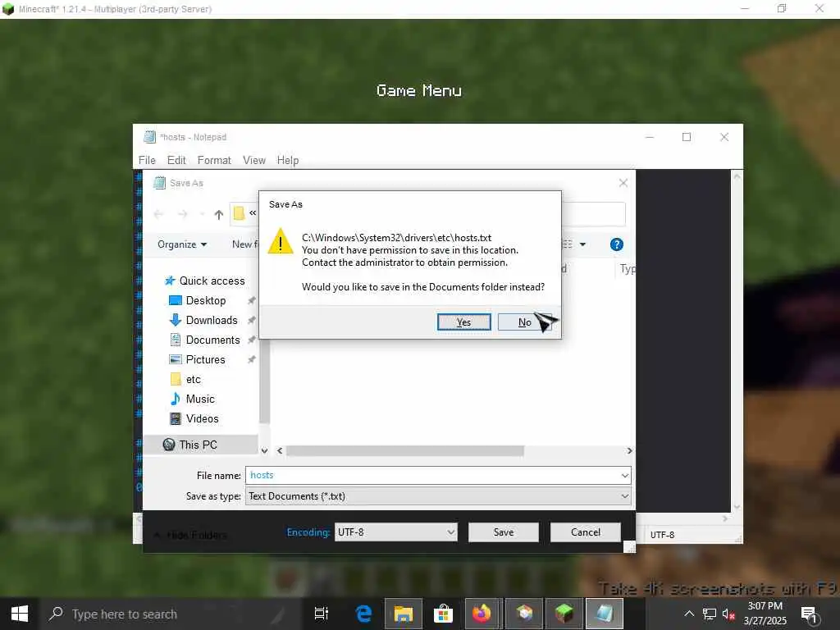
Task: Click the Notepad icon on the taskbar
Action: coord(605,614)
